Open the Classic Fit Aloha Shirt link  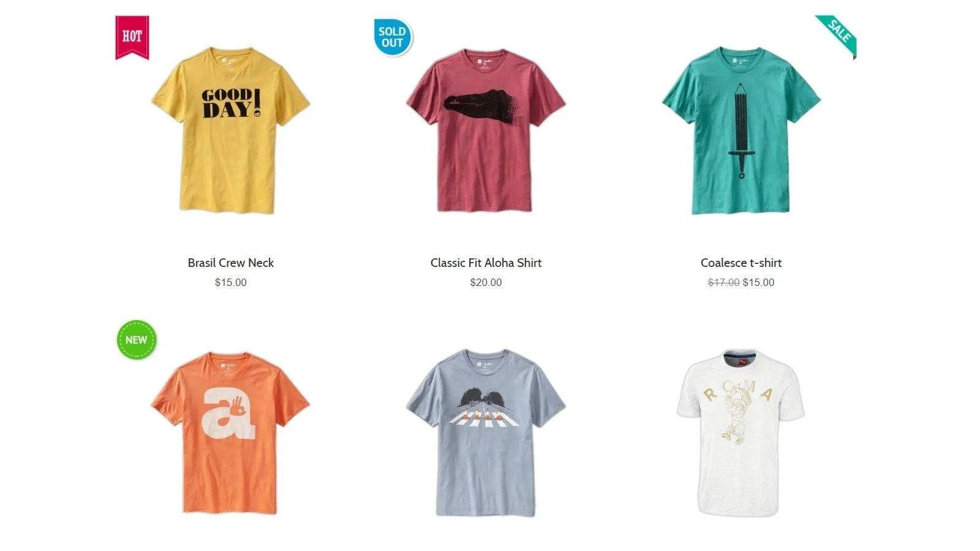point(486,263)
